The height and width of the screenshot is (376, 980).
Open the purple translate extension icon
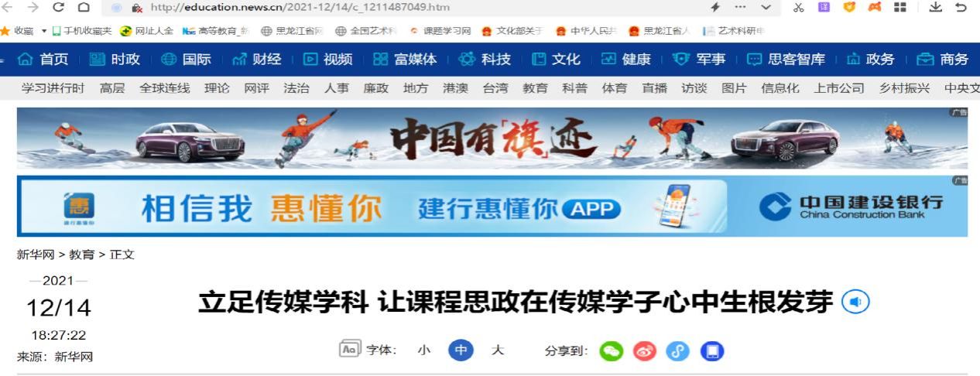pyautogui.click(x=824, y=7)
